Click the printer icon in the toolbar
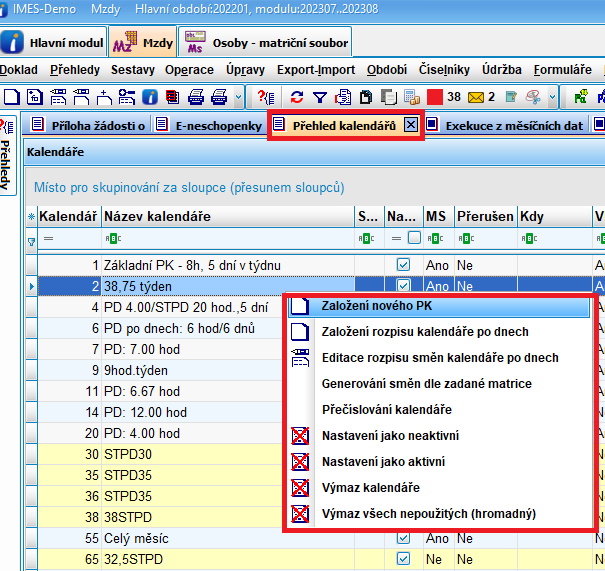This screenshot has width=605, height=571. coord(196,97)
